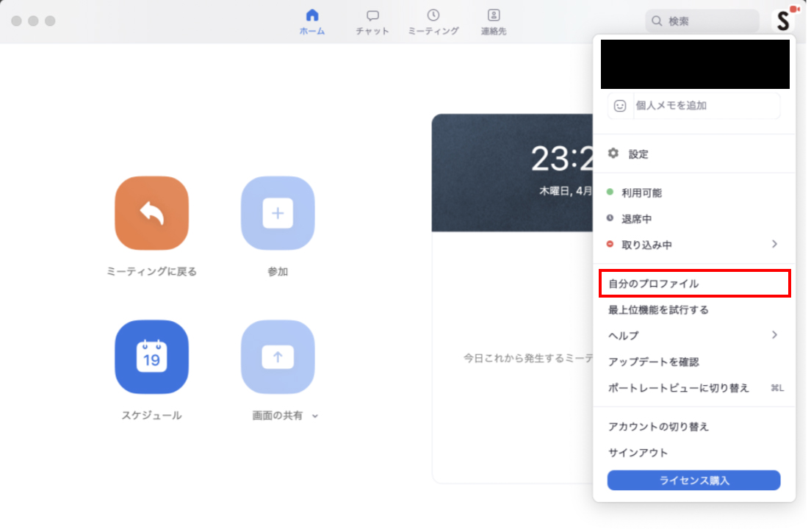The height and width of the screenshot is (532, 811).
Task: Choose ポートレートビューに切り替え
Action: [x=693, y=388]
